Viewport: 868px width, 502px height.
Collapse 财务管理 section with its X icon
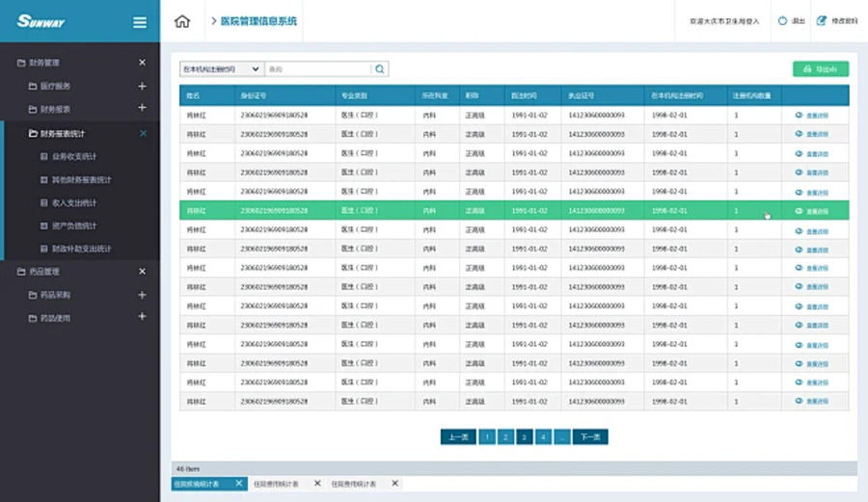tap(142, 63)
